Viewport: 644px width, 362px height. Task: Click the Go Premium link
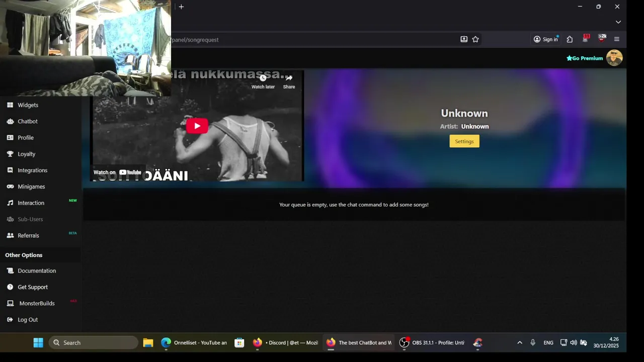pyautogui.click(x=585, y=58)
